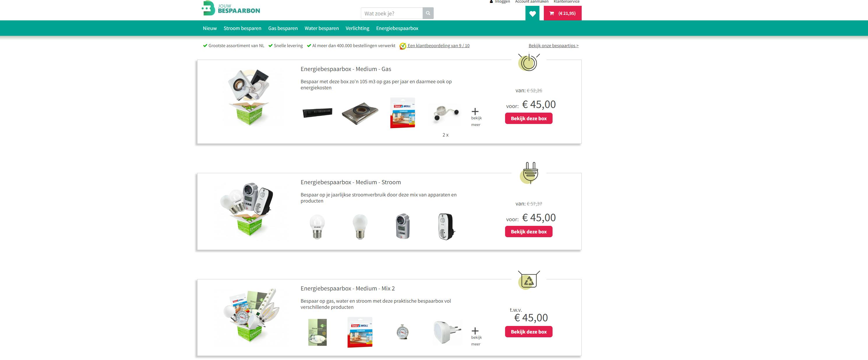Click 'Bekijk deze box' for Medium Stroom
868x360 pixels.
pyautogui.click(x=528, y=231)
